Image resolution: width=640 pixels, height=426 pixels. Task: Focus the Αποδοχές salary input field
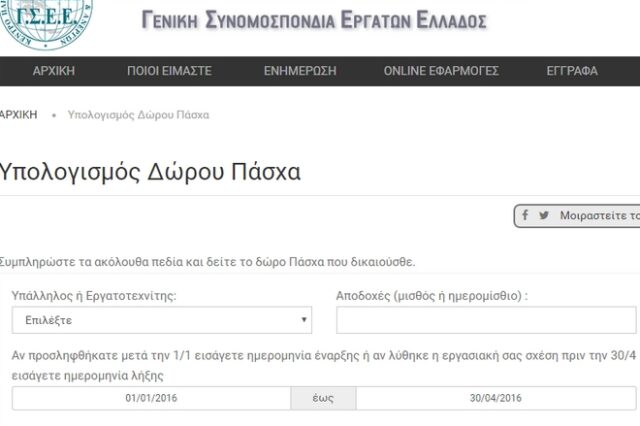click(x=486, y=320)
